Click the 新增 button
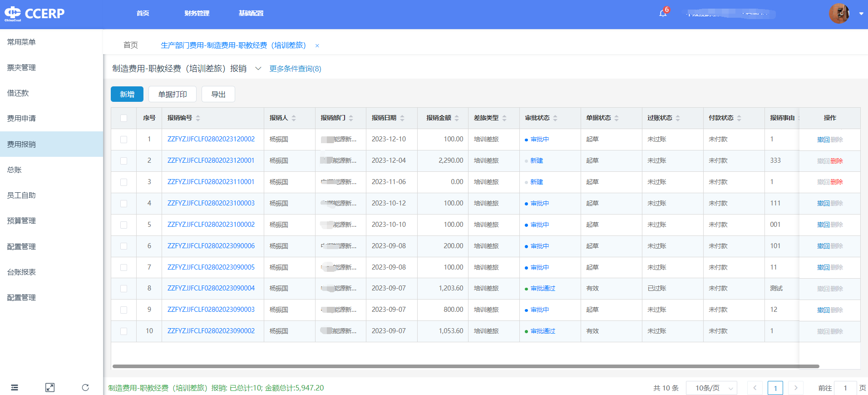The width and height of the screenshot is (868, 395). pyautogui.click(x=127, y=94)
